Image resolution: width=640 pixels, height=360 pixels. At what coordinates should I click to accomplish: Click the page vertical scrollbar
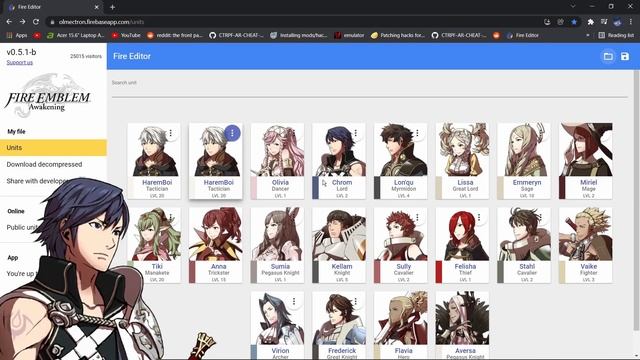[x=636, y=200]
